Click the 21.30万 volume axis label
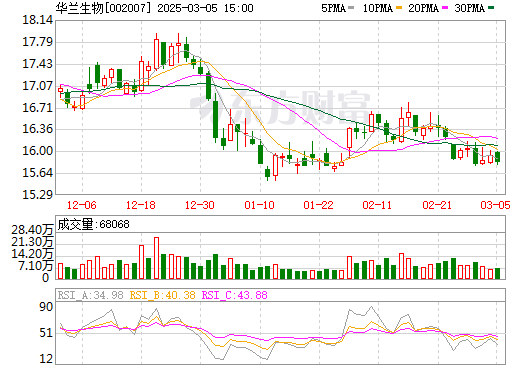 32,242
